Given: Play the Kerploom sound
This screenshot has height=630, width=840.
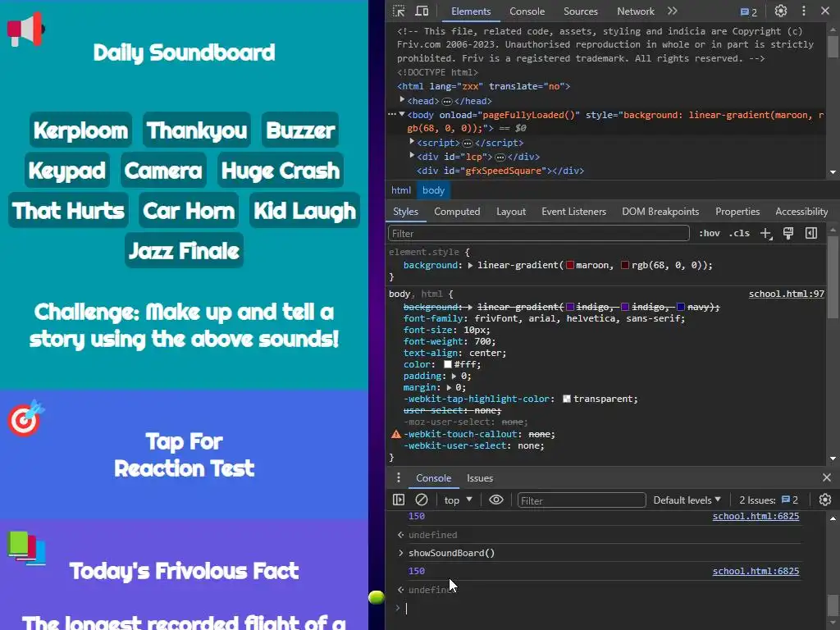Looking at the screenshot, I should [81, 130].
